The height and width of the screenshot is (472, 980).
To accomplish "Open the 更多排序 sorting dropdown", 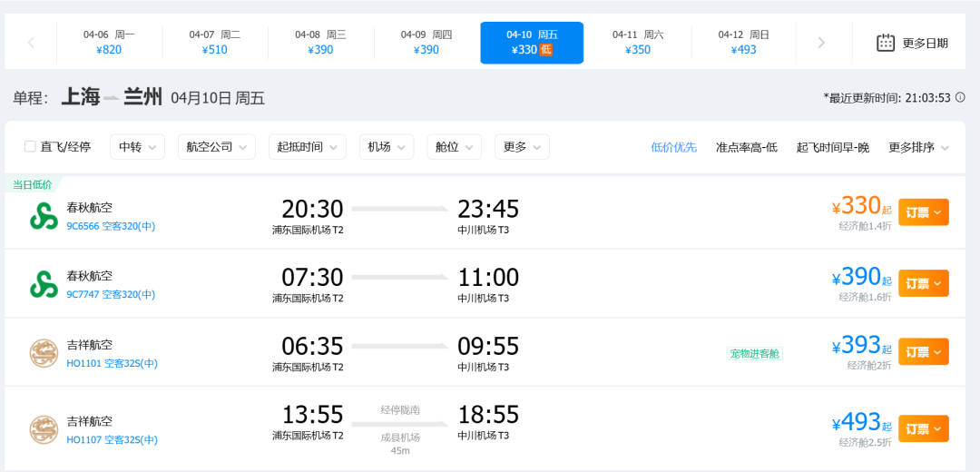I will (918, 147).
